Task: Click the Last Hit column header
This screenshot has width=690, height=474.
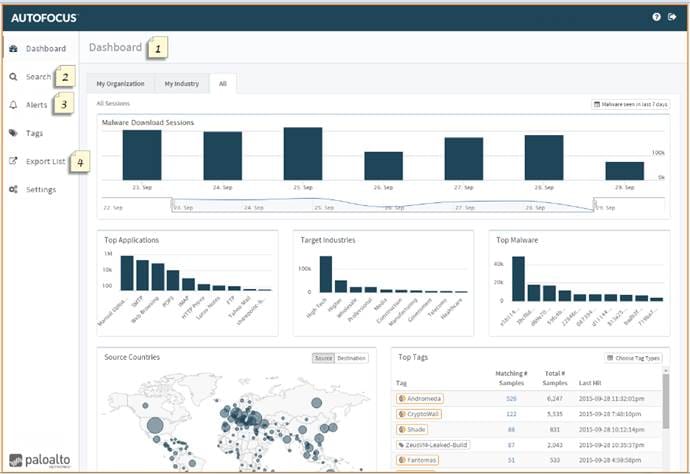Action: point(590,383)
